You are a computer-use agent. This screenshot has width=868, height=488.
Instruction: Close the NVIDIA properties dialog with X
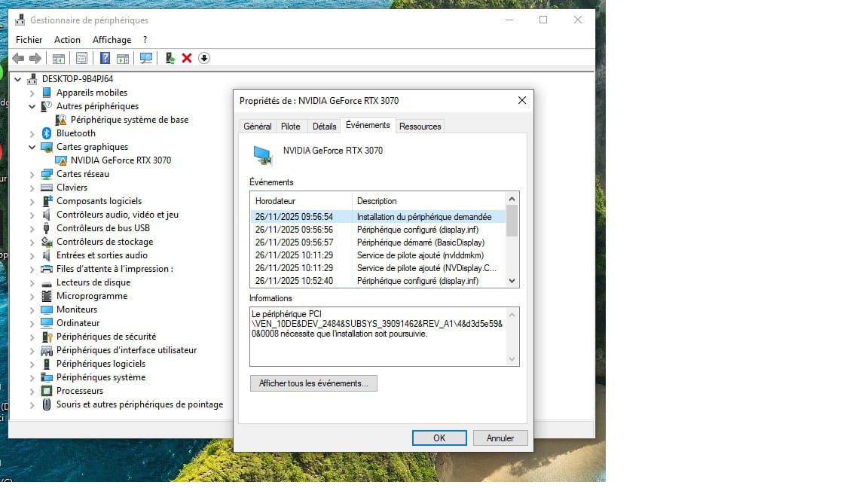(521, 100)
